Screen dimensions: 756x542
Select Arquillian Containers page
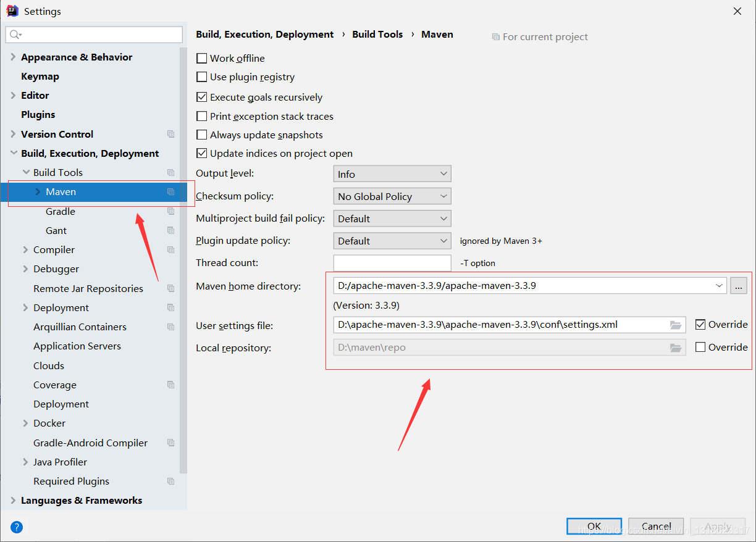point(80,327)
